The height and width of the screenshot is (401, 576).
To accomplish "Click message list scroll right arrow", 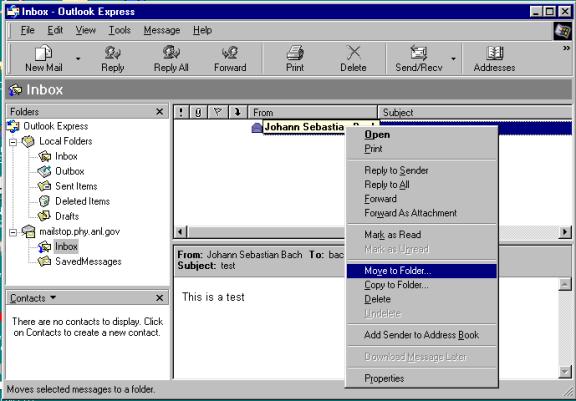I will (565, 232).
